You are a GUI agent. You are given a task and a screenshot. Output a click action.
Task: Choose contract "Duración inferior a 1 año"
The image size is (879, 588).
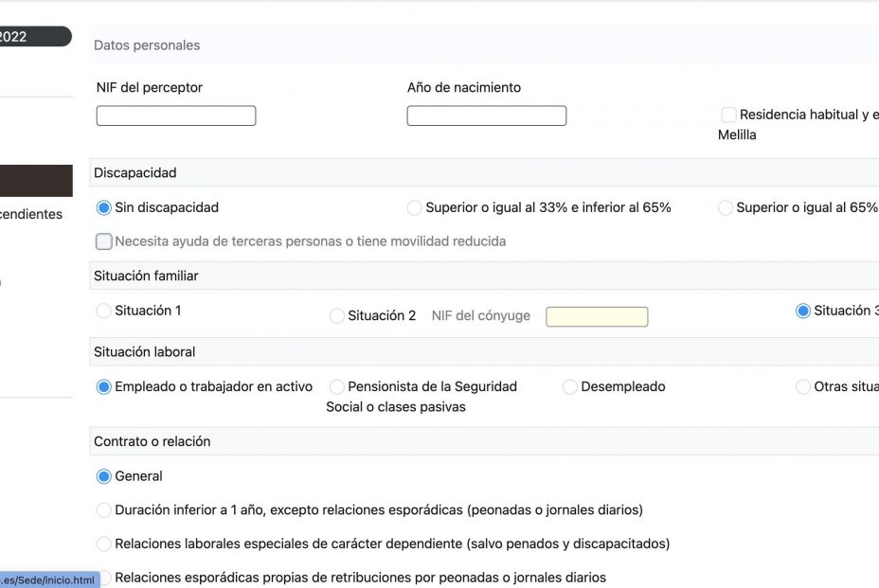[x=103, y=510]
